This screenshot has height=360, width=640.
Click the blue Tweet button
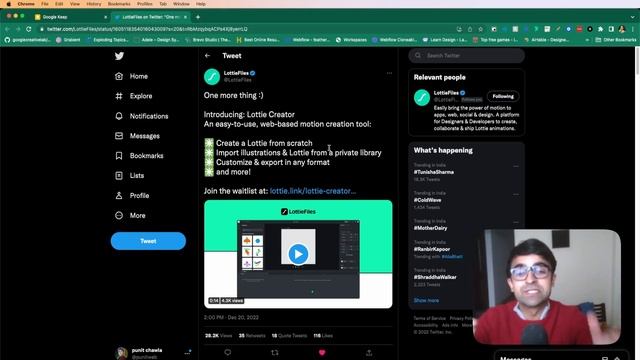pos(148,241)
